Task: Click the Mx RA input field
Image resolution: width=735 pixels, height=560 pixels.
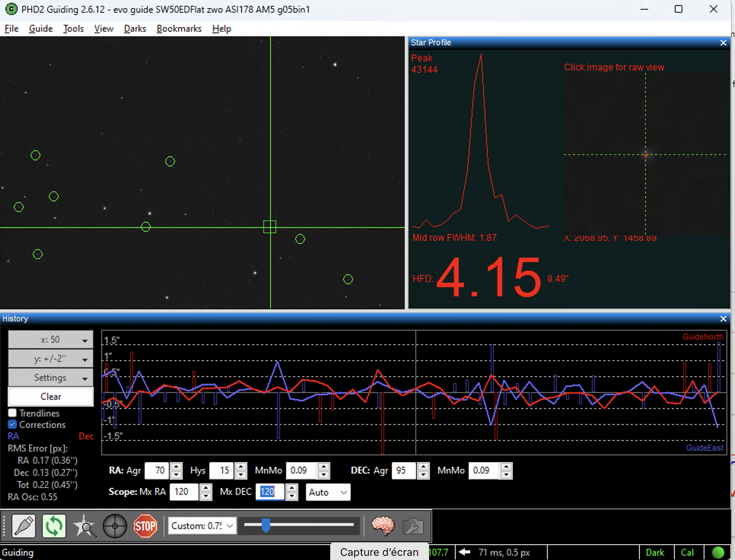Action: (x=184, y=492)
